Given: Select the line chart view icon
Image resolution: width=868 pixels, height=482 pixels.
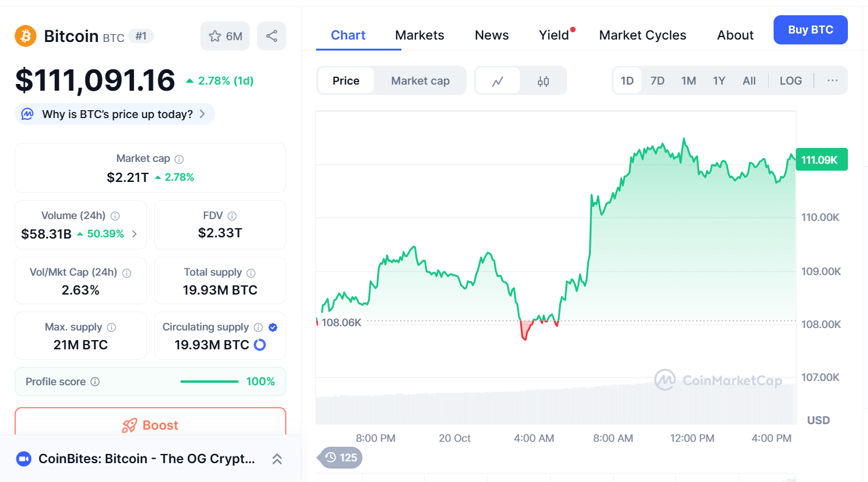Looking at the screenshot, I should 498,81.
